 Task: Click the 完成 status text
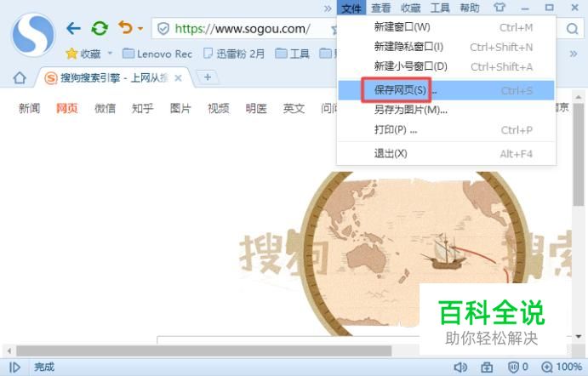pos(44,367)
